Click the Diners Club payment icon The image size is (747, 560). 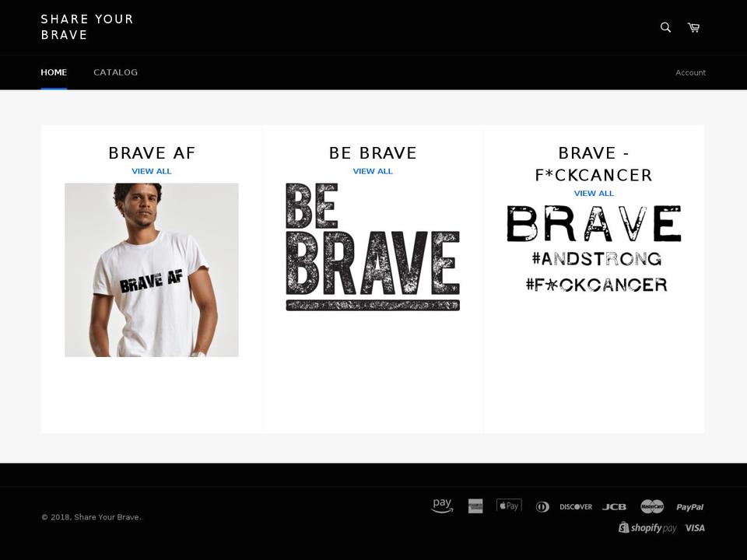pyautogui.click(x=542, y=506)
